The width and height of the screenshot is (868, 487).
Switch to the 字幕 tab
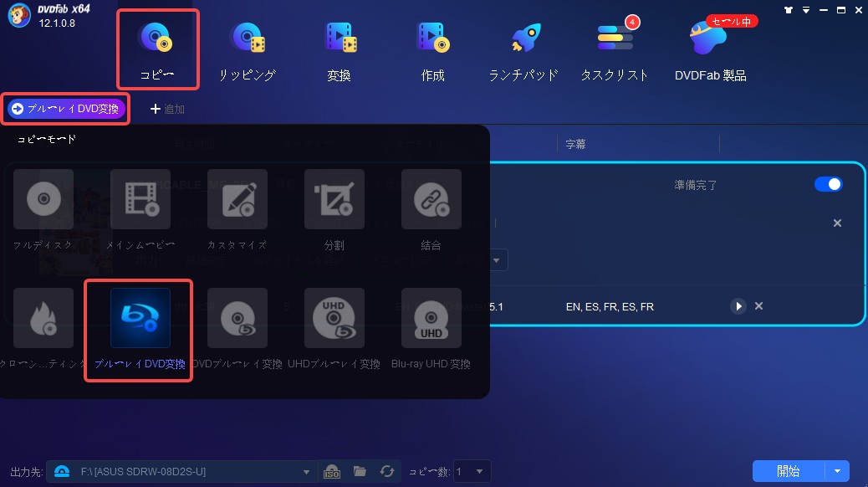(575, 143)
